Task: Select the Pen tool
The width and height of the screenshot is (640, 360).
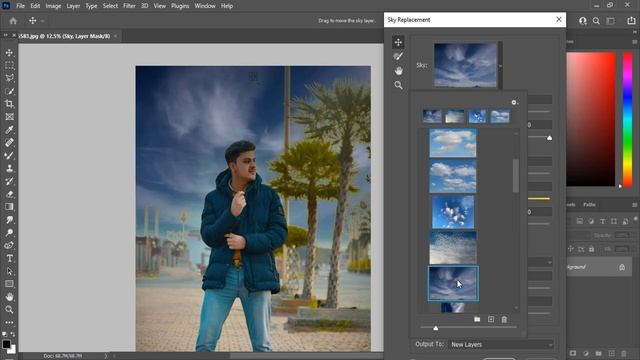Action: click(9, 245)
